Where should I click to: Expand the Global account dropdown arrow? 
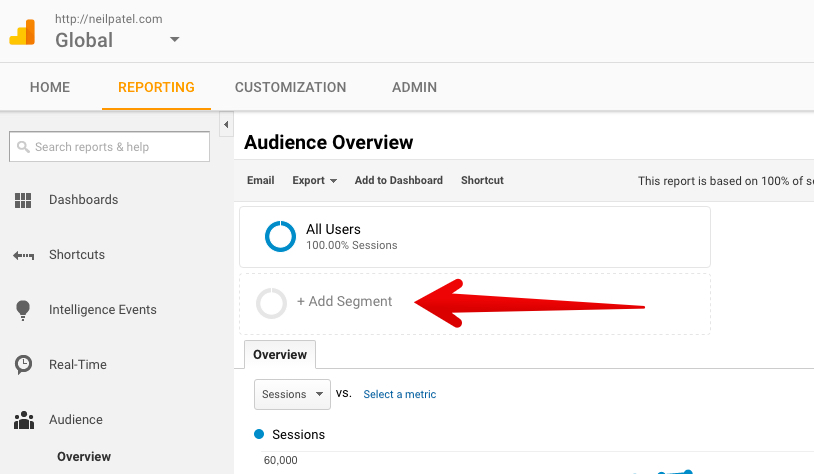[175, 39]
